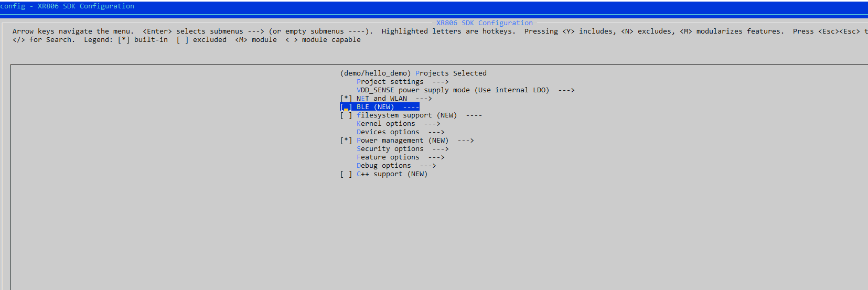Click the XR806 SDK Configuration box title
Image resolution: width=868 pixels, height=290 pixels.
point(485,23)
